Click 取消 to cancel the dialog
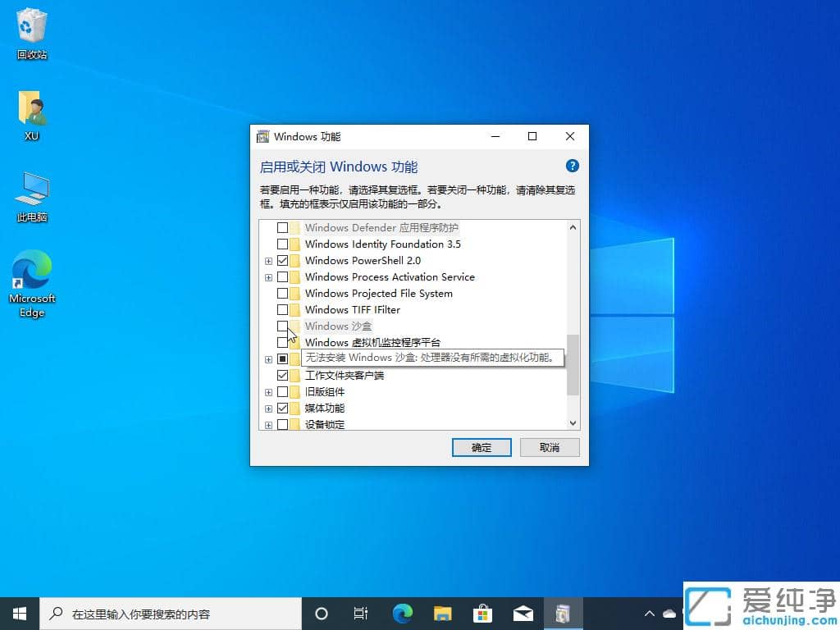This screenshot has height=630, width=840. pyautogui.click(x=549, y=447)
